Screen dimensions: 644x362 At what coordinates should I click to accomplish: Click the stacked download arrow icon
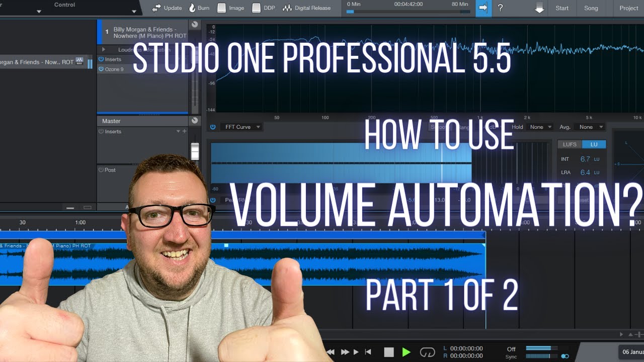(x=540, y=8)
